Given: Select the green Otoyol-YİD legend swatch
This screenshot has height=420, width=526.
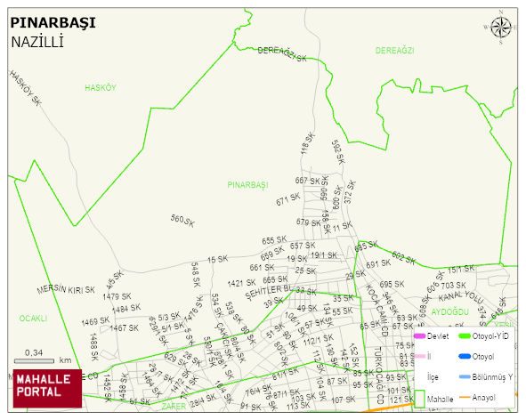Looking at the screenshot, I should (x=465, y=336).
